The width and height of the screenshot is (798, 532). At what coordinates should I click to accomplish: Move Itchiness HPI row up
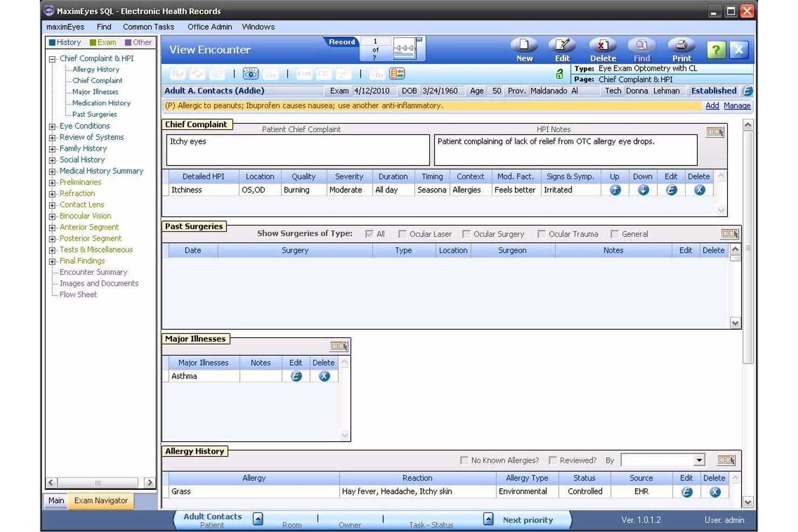[615, 190]
